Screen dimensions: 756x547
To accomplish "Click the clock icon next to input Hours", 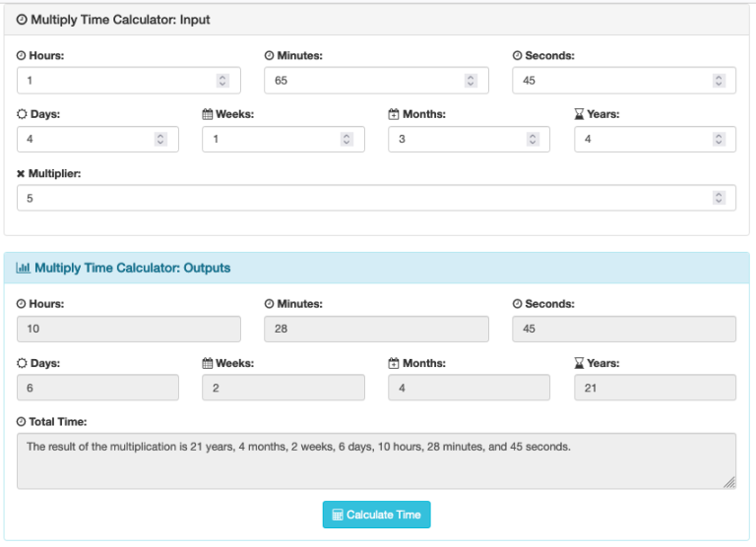I will (22, 56).
